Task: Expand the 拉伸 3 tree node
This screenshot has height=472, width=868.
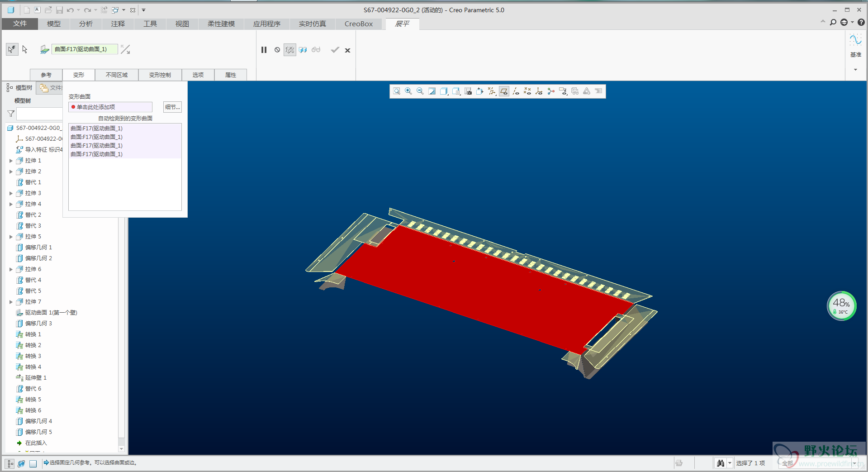Action: (x=11, y=193)
